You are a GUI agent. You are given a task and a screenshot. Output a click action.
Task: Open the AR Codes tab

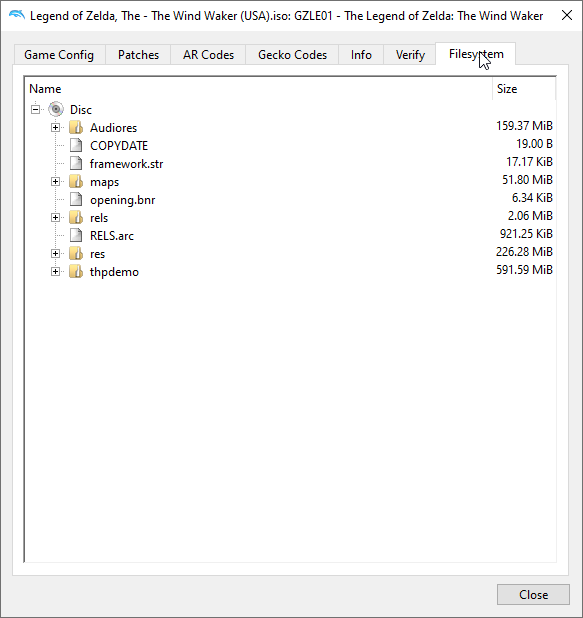click(x=208, y=55)
